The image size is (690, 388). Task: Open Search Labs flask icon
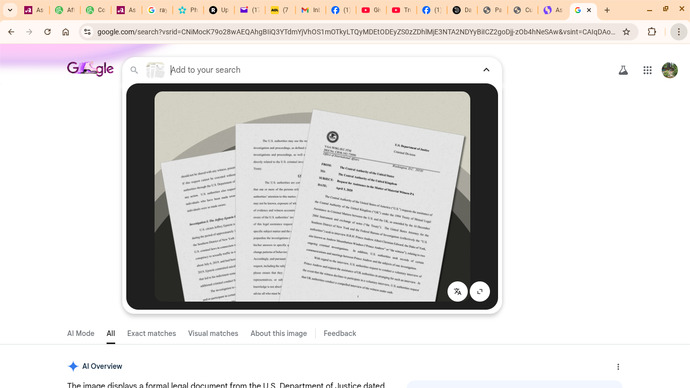pos(623,70)
